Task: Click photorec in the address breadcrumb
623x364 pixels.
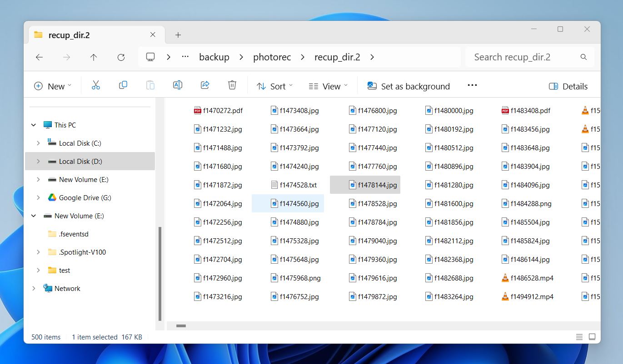Action: [272, 57]
